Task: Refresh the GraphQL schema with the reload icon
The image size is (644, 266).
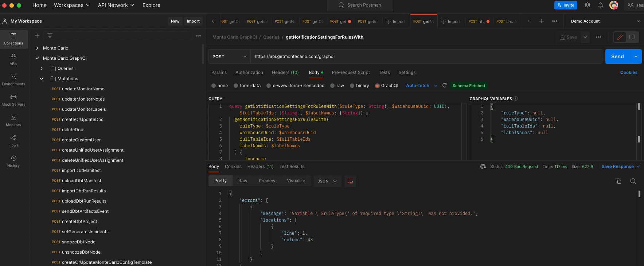Action: pyautogui.click(x=445, y=86)
